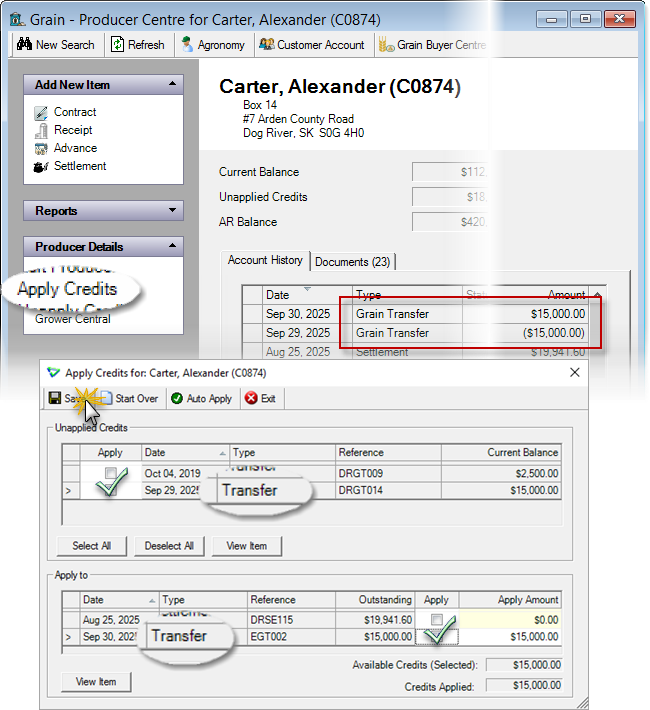Click Start Over in dialog toolbar
The image size is (650, 710).
click(x=130, y=398)
